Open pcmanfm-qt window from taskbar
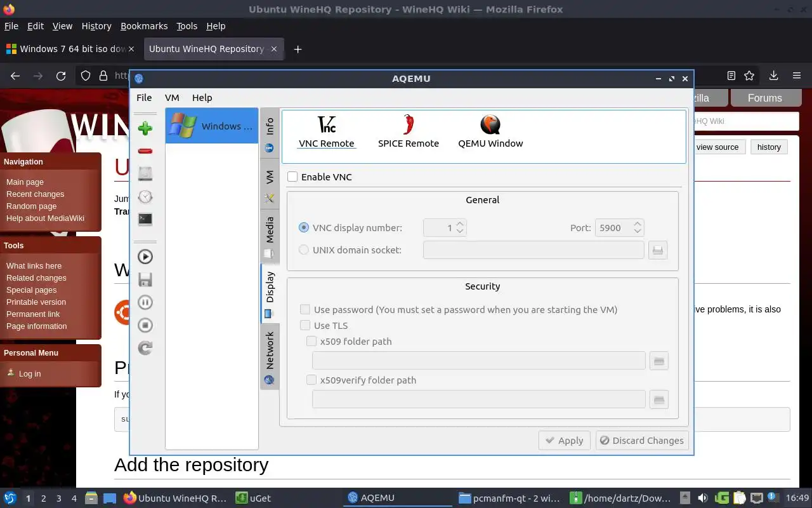The image size is (812, 508). (x=509, y=498)
